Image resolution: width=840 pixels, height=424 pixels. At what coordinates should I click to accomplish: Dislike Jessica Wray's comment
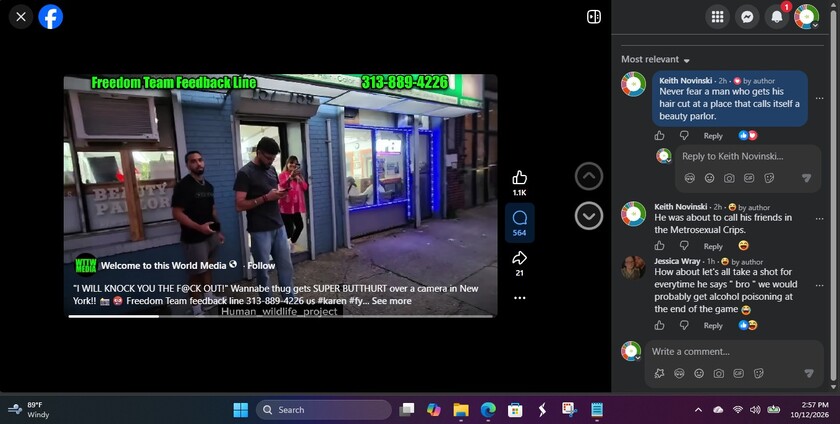[684, 325]
